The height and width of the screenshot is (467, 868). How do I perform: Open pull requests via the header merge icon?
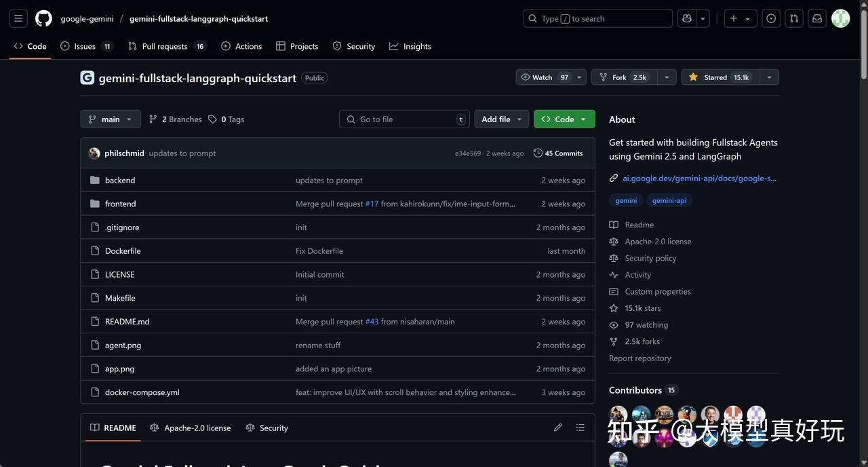(x=793, y=18)
